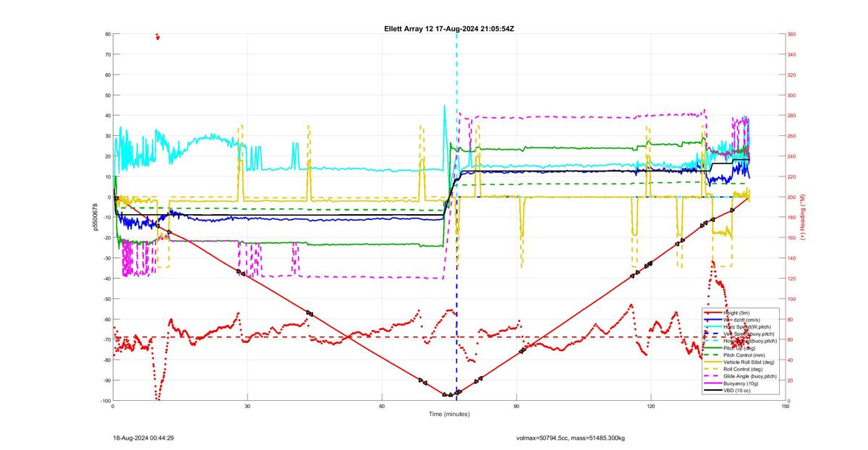Click the '-80' tick on left axis
Screen dimensions: 868x450
(106, 360)
